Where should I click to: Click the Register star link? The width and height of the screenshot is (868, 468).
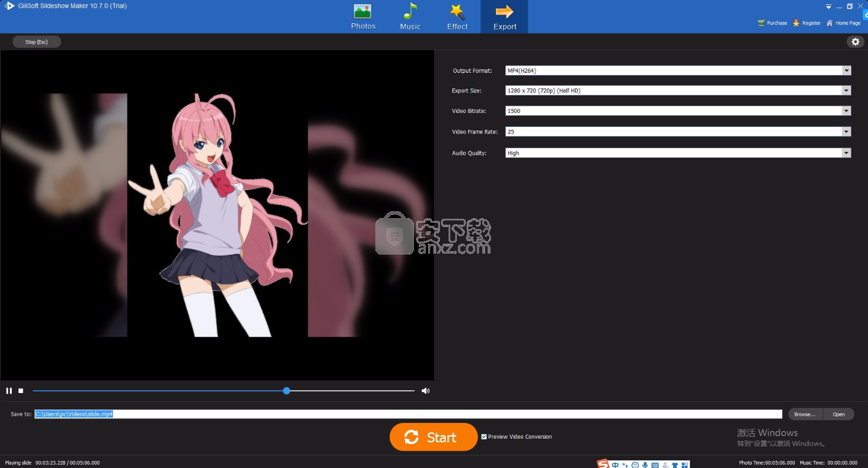(807, 23)
